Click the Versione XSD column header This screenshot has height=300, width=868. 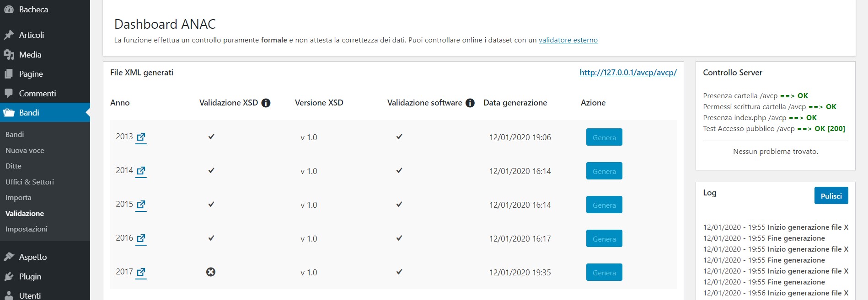(319, 103)
